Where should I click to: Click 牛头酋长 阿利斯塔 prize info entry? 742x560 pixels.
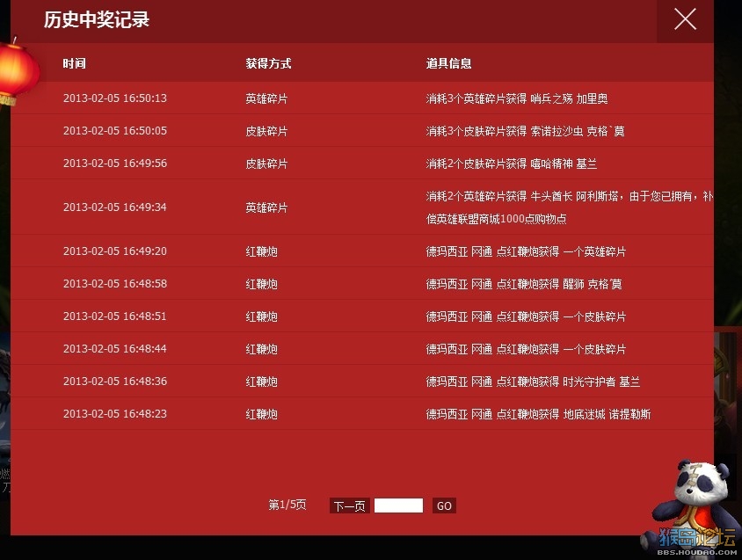[x=570, y=207]
